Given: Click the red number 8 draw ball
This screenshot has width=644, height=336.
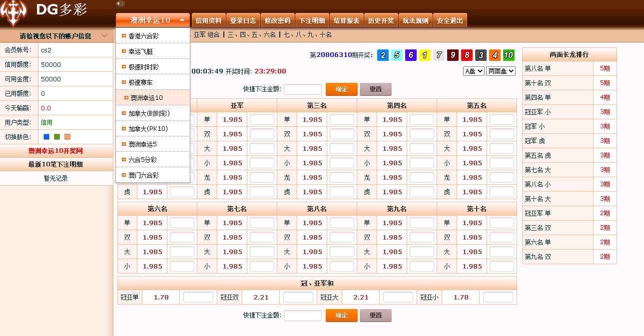Looking at the screenshot, I should (467, 55).
